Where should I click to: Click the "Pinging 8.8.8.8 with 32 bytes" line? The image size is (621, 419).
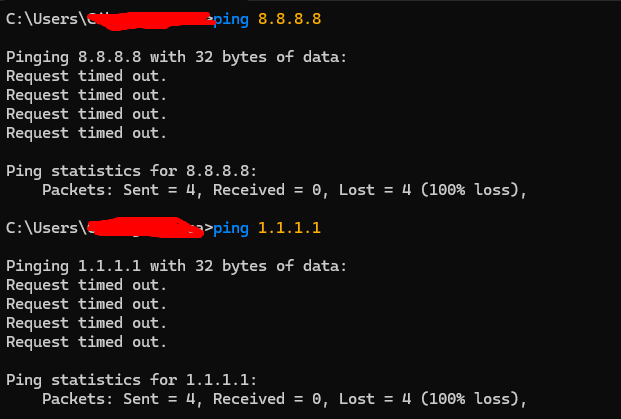click(176, 57)
